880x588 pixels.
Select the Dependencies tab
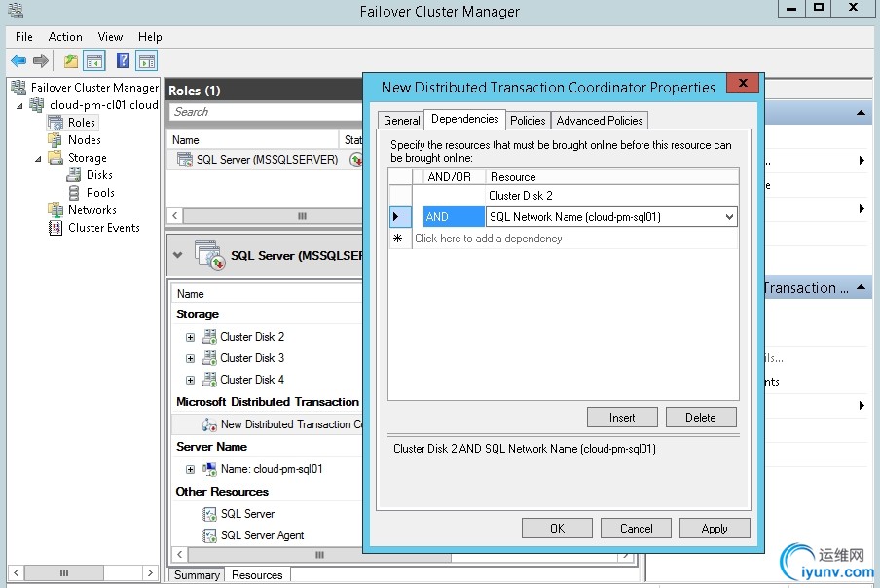click(464, 119)
